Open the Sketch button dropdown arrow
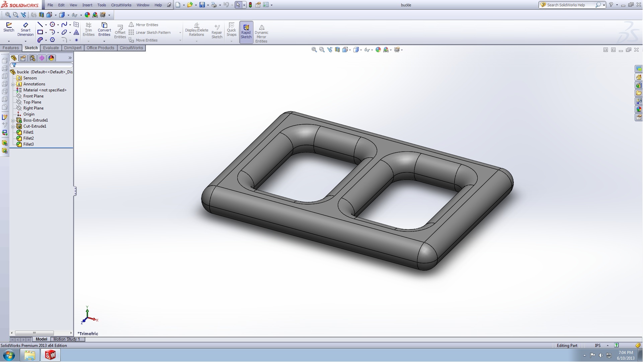Screen dimensions: 644x363 pos(9,41)
